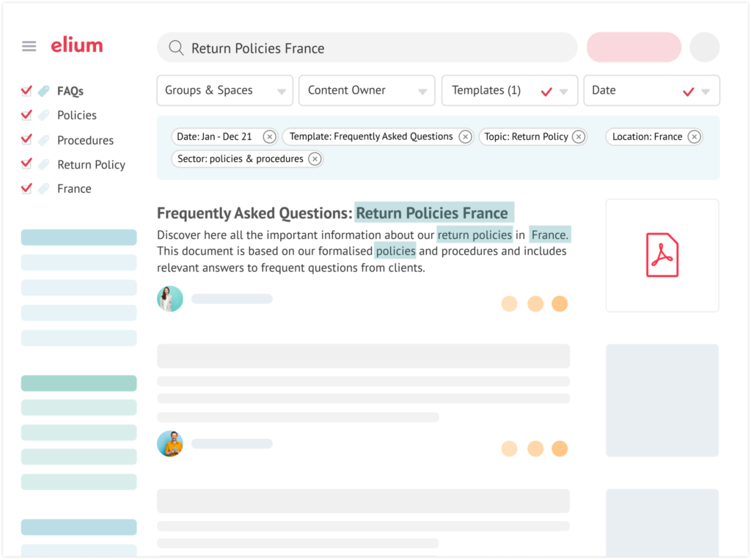Image resolution: width=751 pixels, height=560 pixels.
Task: Expand the Content Owner filter
Action: 367,90
